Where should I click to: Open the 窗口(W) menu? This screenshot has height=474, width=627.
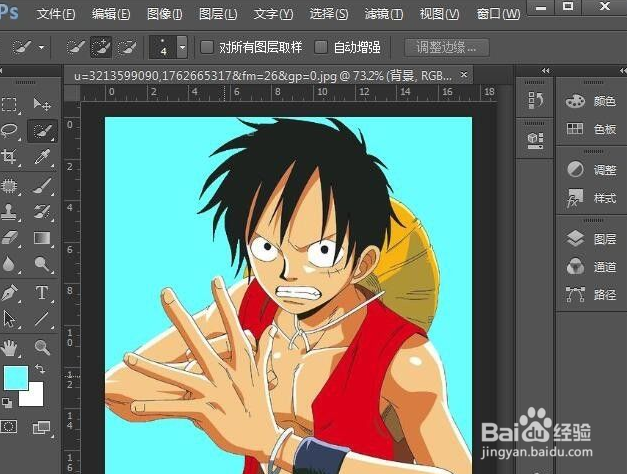(x=498, y=14)
